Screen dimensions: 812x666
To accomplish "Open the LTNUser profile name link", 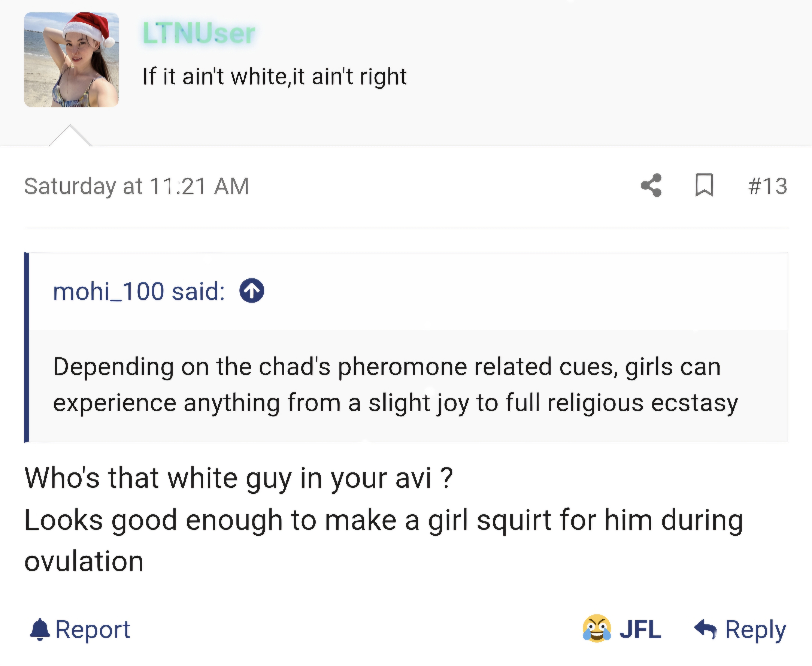I will click(x=199, y=33).
